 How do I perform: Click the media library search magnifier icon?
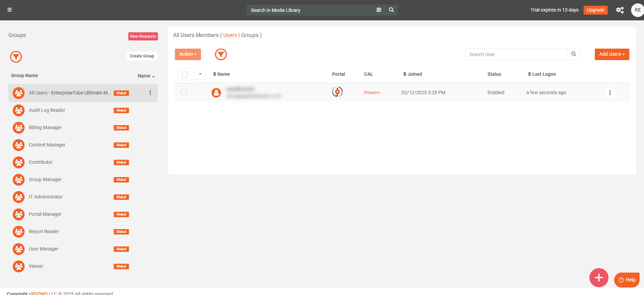(391, 10)
